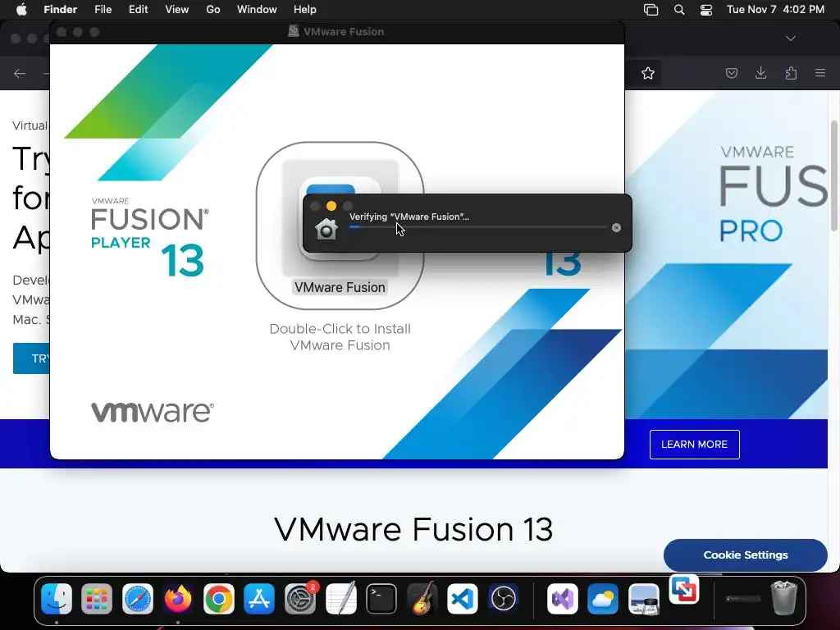The image size is (840, 630).
Task: Expand the Firefox list-all-tabs chevron
Action: [791, 38]
